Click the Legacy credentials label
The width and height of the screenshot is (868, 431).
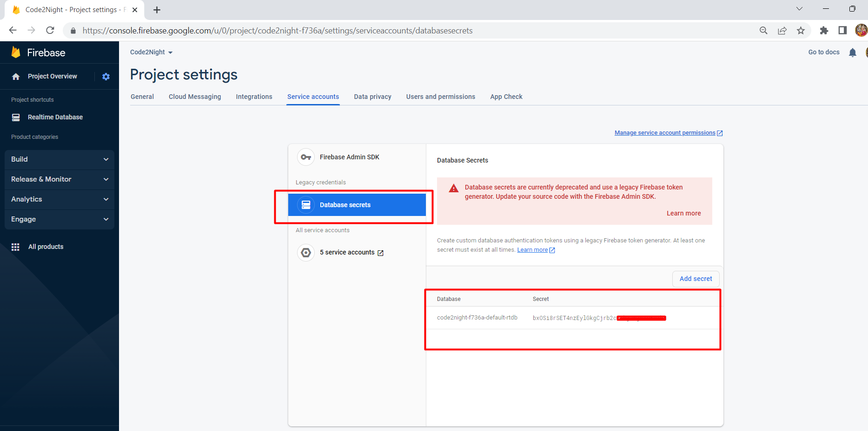[321, 183]
